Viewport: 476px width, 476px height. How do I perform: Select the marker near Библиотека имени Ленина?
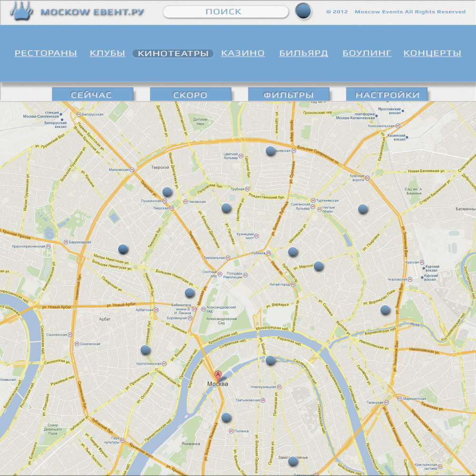(x=189, y=293)
